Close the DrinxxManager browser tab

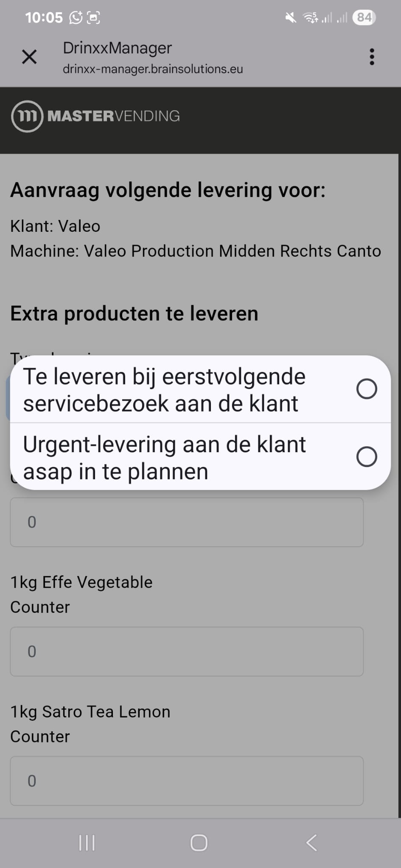(x=29, y=57)
